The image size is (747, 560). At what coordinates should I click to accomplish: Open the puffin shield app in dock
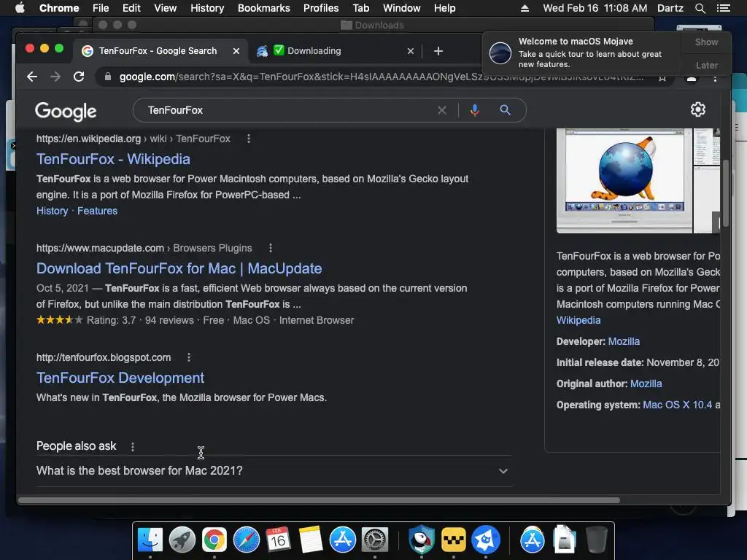pyautogui.click(x=422, y=540)
